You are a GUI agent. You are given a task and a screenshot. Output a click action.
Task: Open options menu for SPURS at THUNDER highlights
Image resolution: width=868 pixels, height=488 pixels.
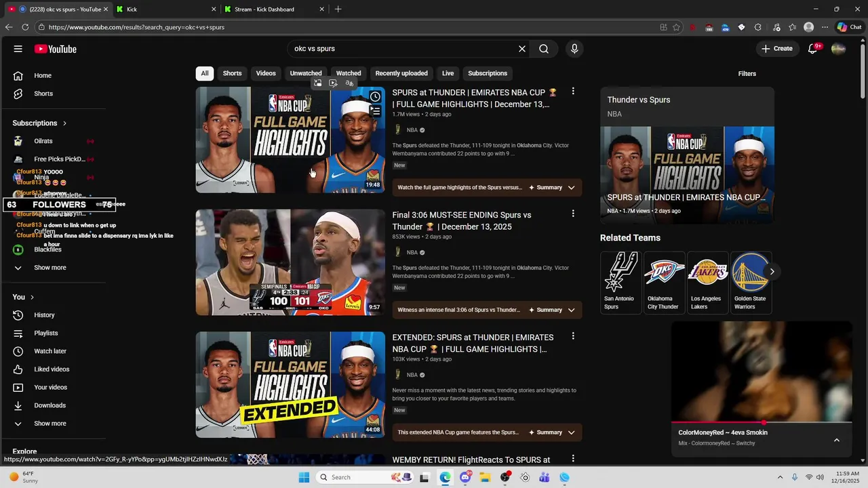[573, 91]
